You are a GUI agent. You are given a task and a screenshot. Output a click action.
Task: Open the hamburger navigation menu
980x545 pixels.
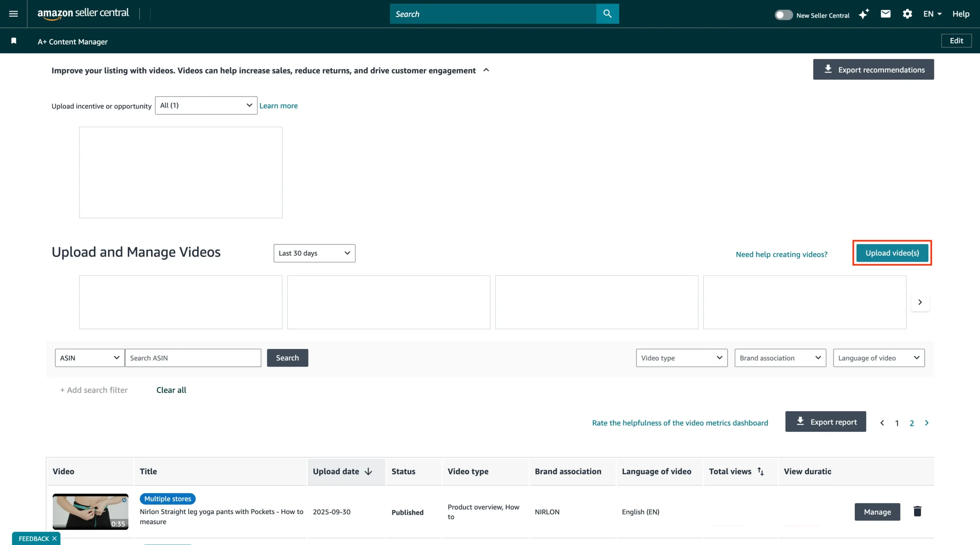click(13, 14)
